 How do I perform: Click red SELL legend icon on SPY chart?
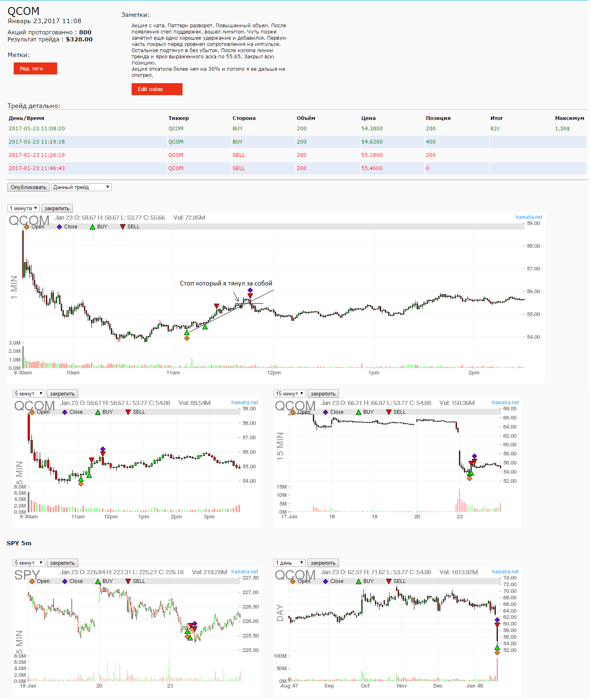click(128, 581)
